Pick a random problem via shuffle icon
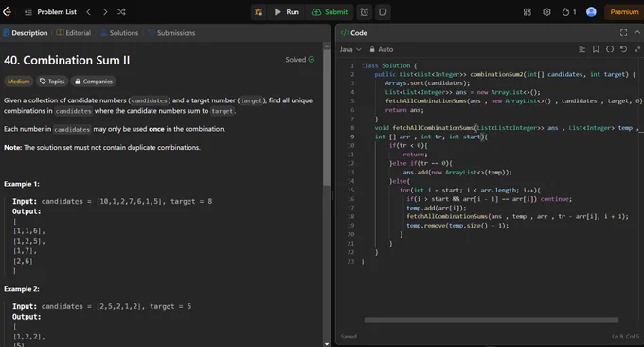Image resolution: width=644 pixels, height=347 pixels. 121,12
